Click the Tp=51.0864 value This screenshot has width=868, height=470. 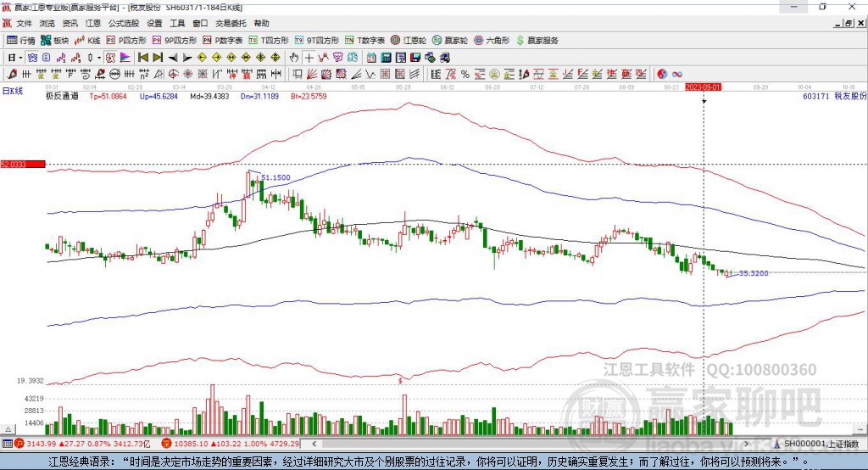point(108,97)
